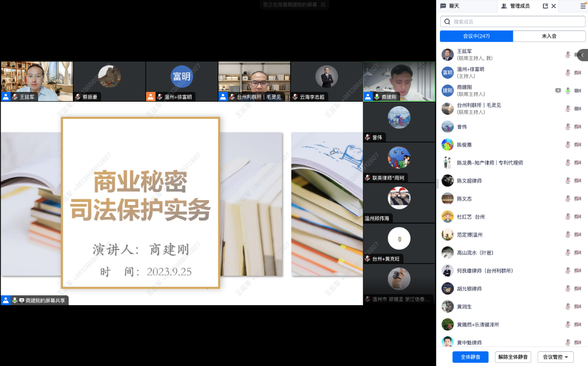The height and width of the screenshot is (366, 588).
Task: Click the microphone icon for 杜红艺 台州
Action: tap(568, 216)
